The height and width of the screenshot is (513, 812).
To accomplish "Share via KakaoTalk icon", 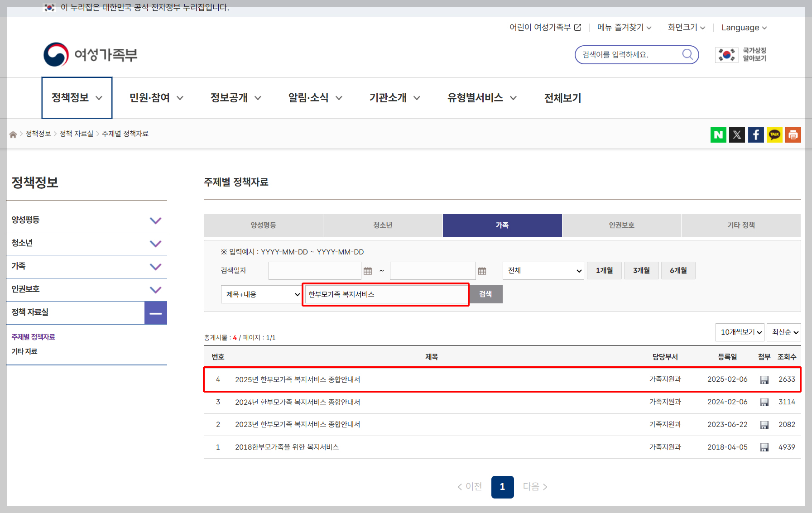I will coord(774,134).
